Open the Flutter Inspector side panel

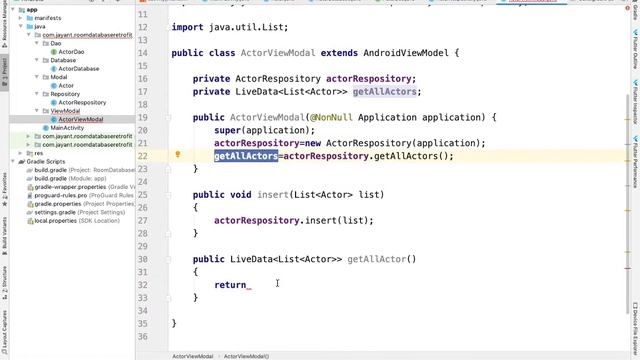pyautogui.click(x=636, y=102)
